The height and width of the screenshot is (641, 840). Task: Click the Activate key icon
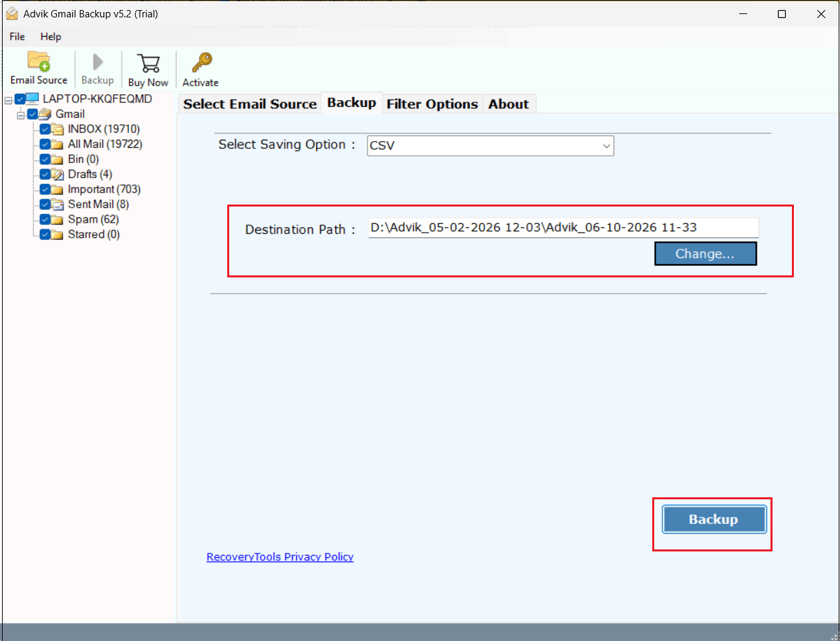(201, 63)
